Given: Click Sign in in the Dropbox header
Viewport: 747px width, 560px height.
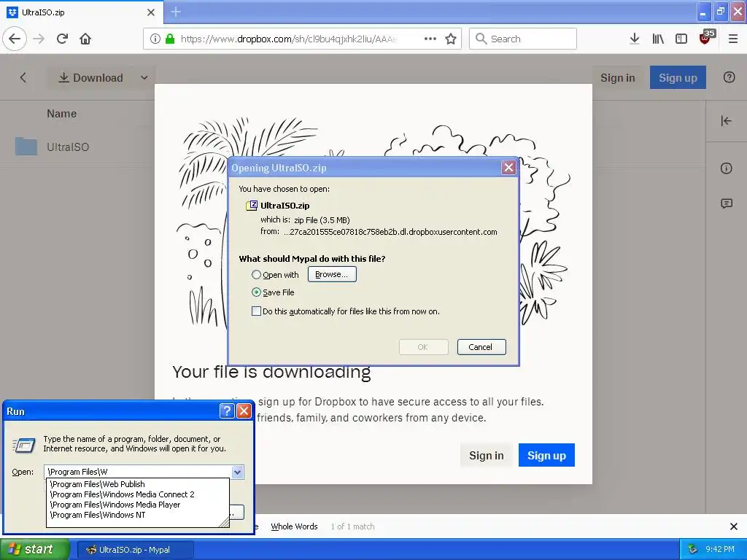Looking at the screenshot, I should coord(617,77).
